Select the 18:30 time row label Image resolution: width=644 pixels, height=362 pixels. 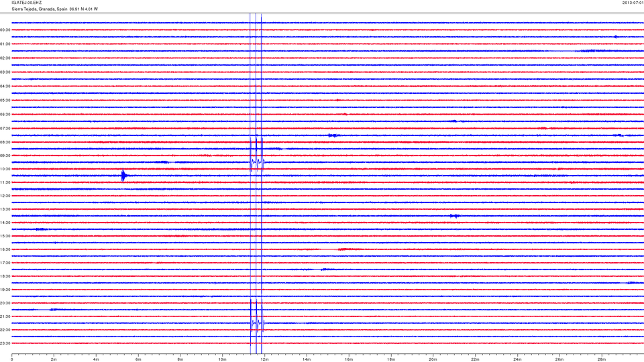(5, 276)
